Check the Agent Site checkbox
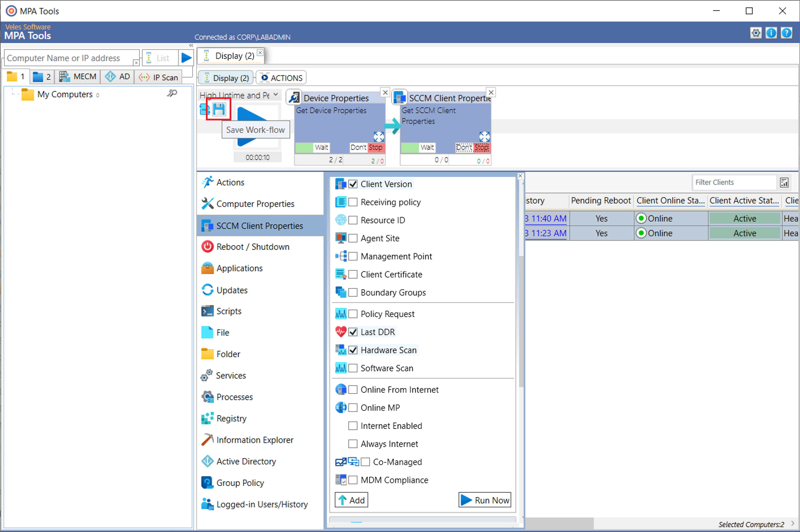The height and width of the screenshot is (532, 800). pos(353,238)
